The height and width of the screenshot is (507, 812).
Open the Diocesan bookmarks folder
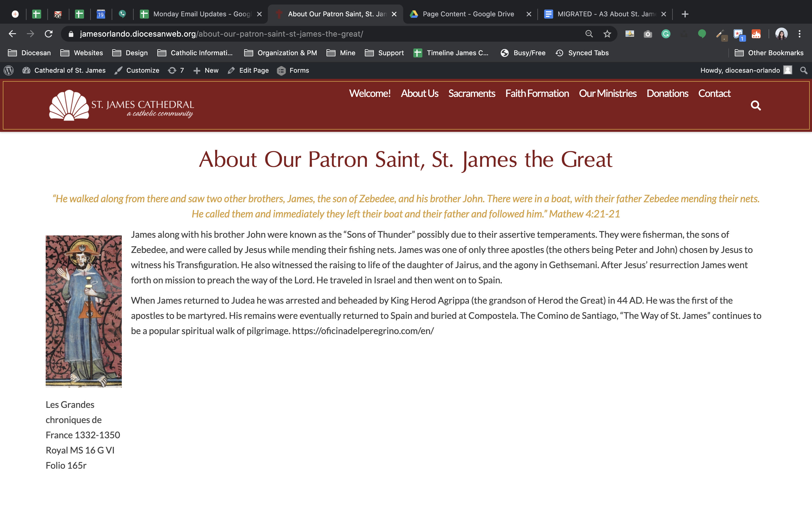[30, 53]
